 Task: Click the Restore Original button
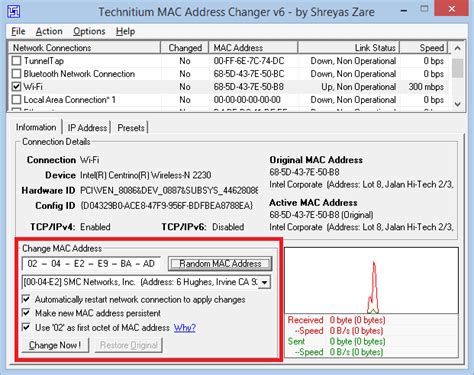(129, 345)
